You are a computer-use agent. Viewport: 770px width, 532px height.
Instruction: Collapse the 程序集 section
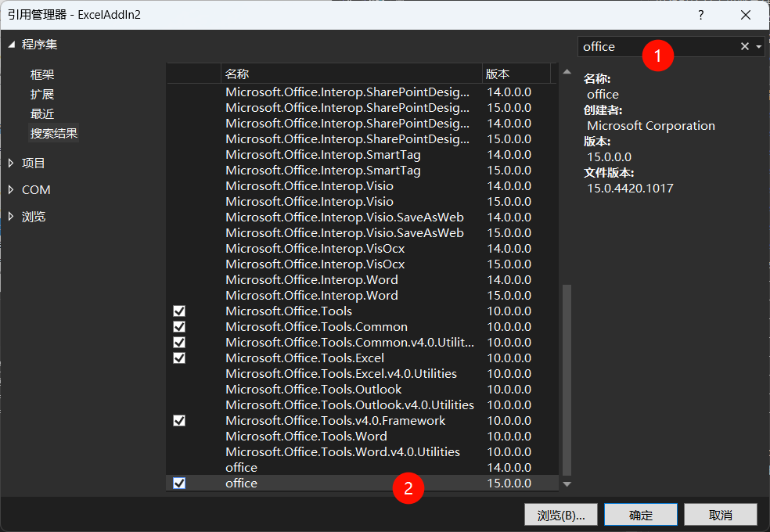coord(11,45)
